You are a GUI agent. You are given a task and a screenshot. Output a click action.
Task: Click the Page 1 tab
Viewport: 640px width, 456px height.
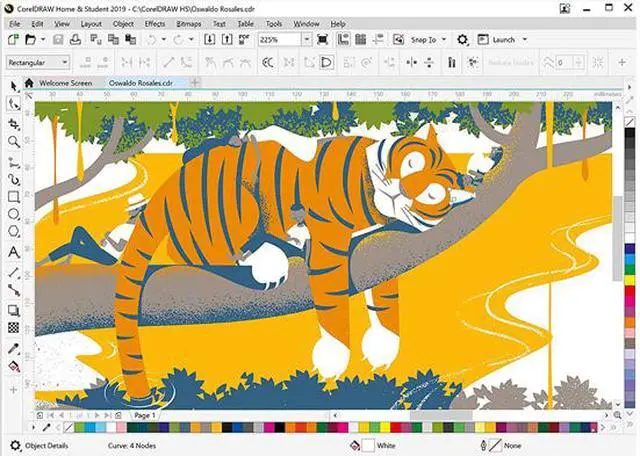point(144,415)
